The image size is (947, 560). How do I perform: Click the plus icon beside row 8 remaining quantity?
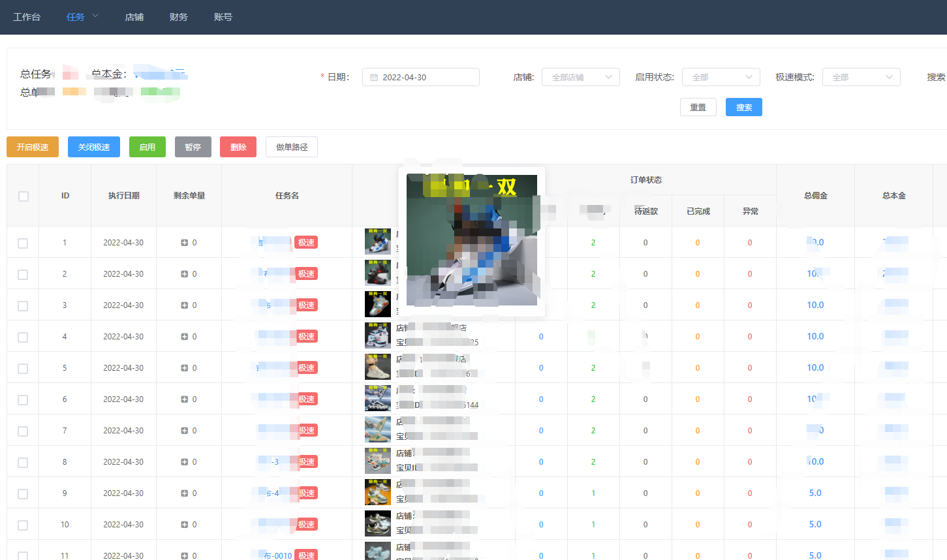185,461
